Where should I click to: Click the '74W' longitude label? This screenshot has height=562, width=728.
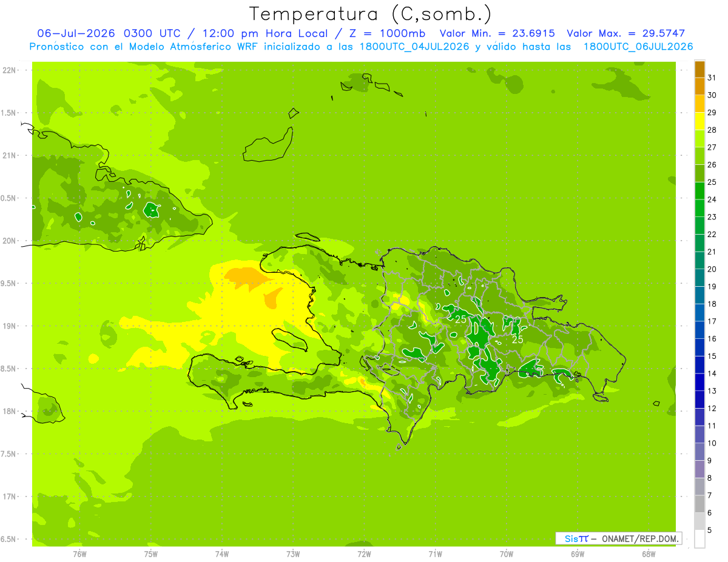point(222,554)
